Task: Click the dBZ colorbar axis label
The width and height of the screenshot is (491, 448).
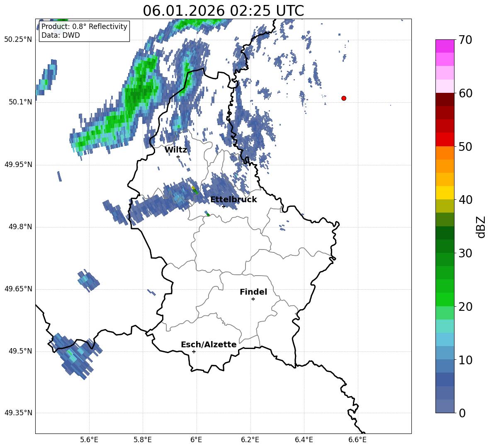Action: point(481,227)
